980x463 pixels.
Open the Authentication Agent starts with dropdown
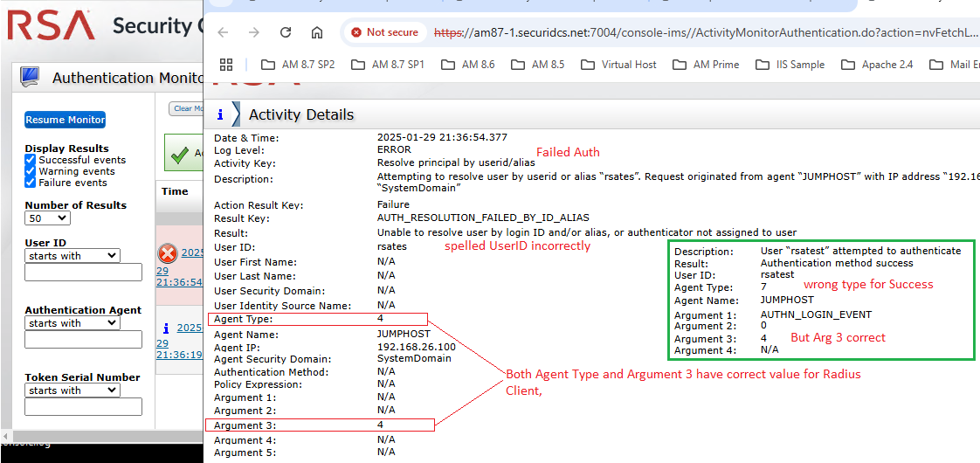[x=72, y=323]
